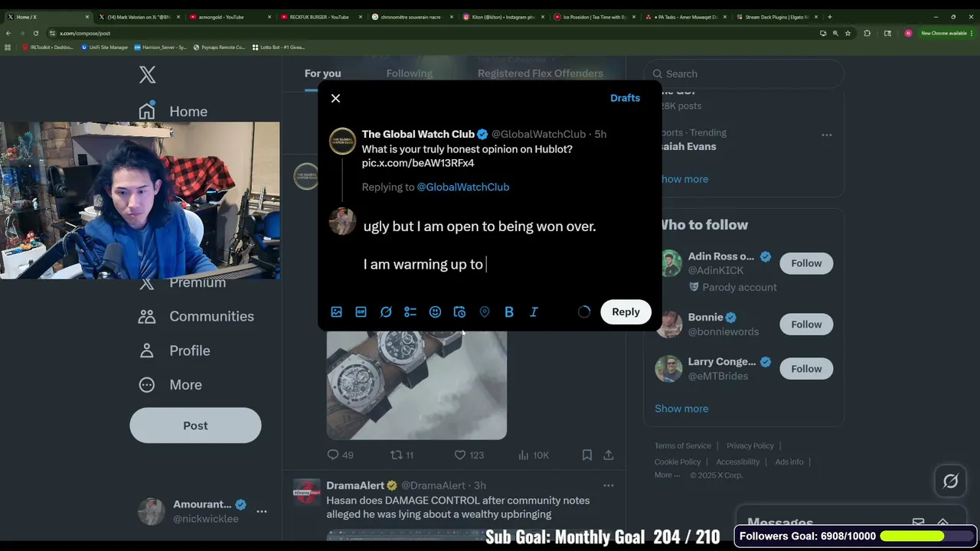Open DramaAlert profile avatar

[307, 492]
